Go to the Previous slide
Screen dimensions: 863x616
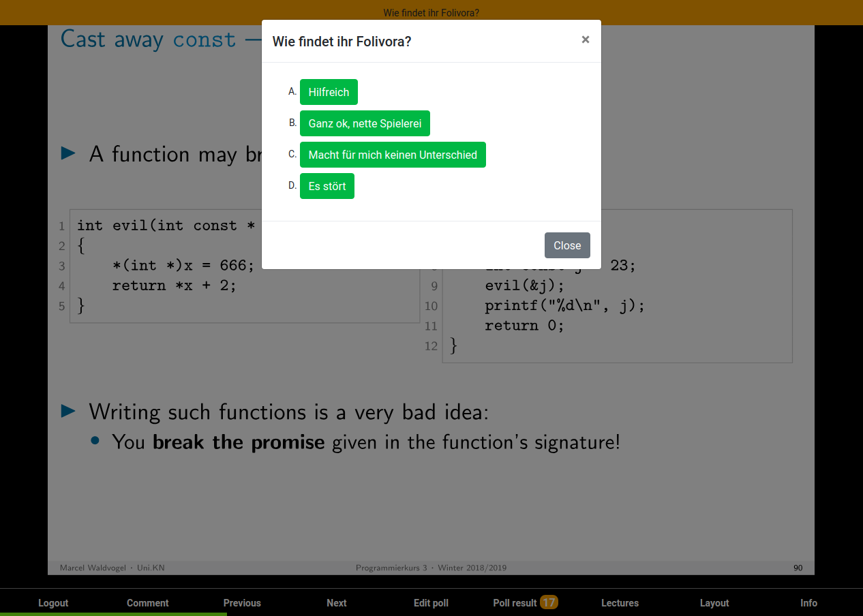click(242, 602)
